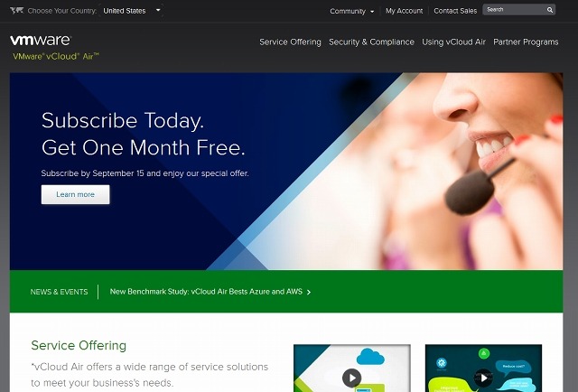
Task: Click the Choose Your Country label
Action: (62, 11)
